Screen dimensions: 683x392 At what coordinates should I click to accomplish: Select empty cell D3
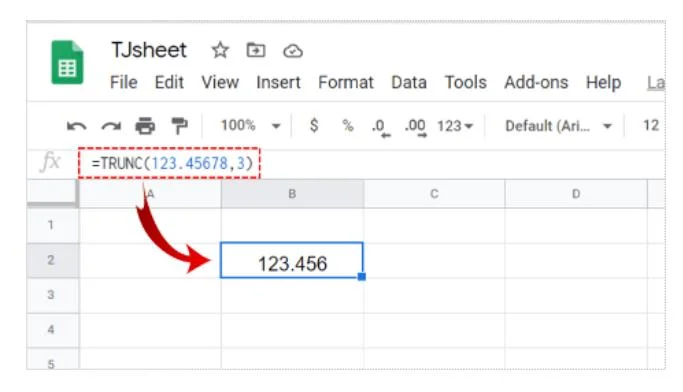tap(576, 295)
